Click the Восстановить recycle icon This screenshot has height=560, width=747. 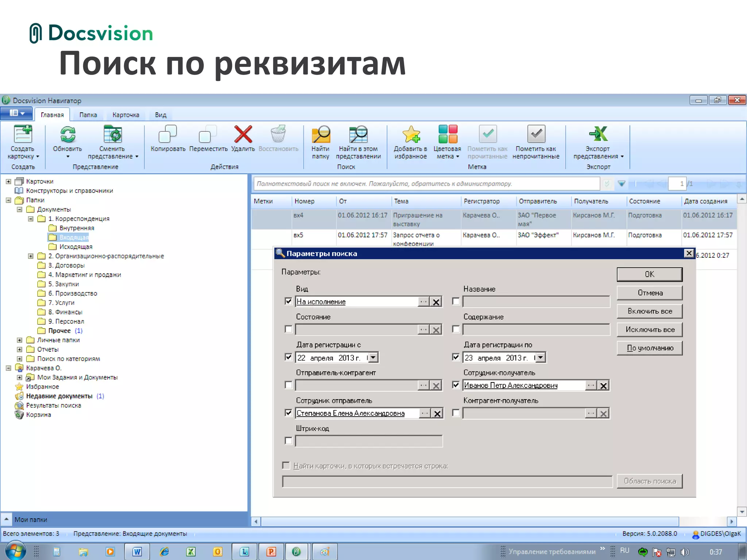click(x=278, y=134)
